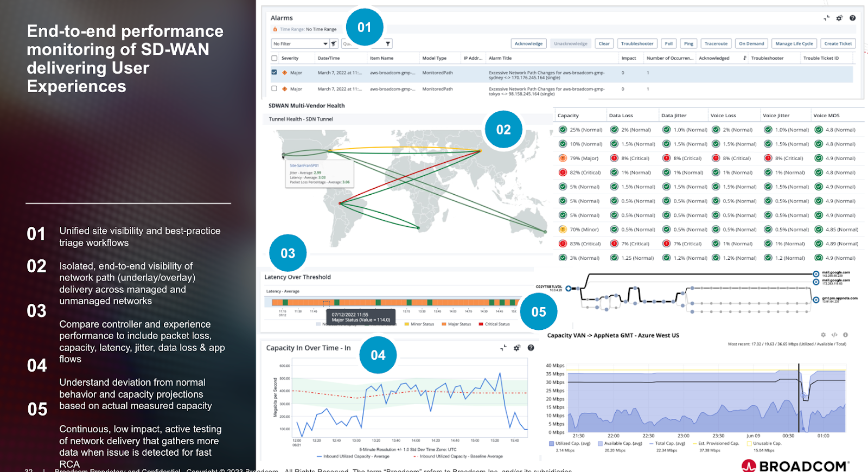The width and height of the screenshot is (868, 472).
Task: Click the filter funnel icon beside No Filter
Action: coord(334,44)
